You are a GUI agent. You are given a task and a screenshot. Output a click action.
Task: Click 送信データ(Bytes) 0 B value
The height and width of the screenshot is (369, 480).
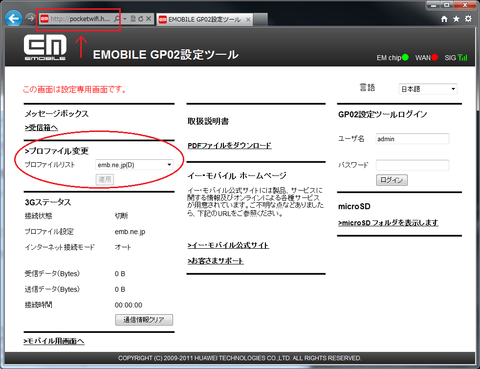[120, 289]
